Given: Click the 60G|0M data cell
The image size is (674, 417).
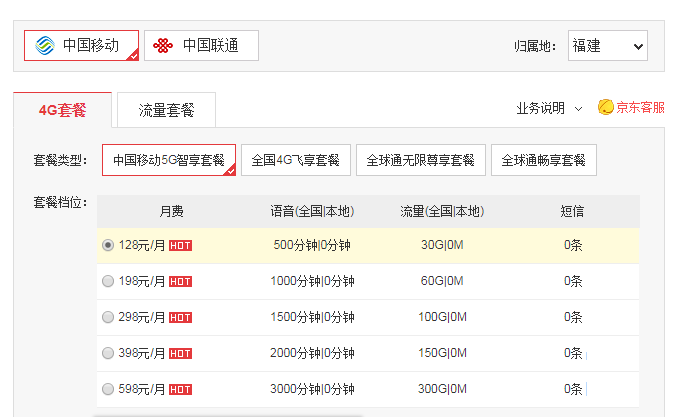Looking at the screenshot, I should point(442,281).
